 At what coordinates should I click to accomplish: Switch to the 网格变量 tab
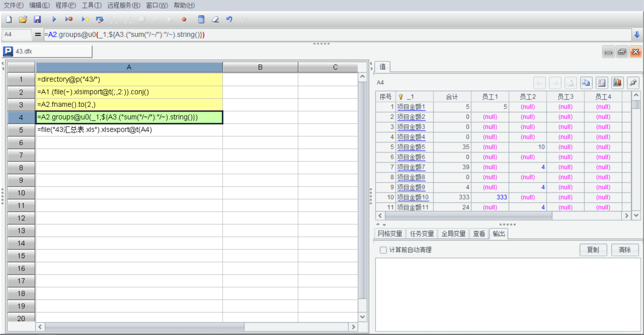(x=390, y=234)
